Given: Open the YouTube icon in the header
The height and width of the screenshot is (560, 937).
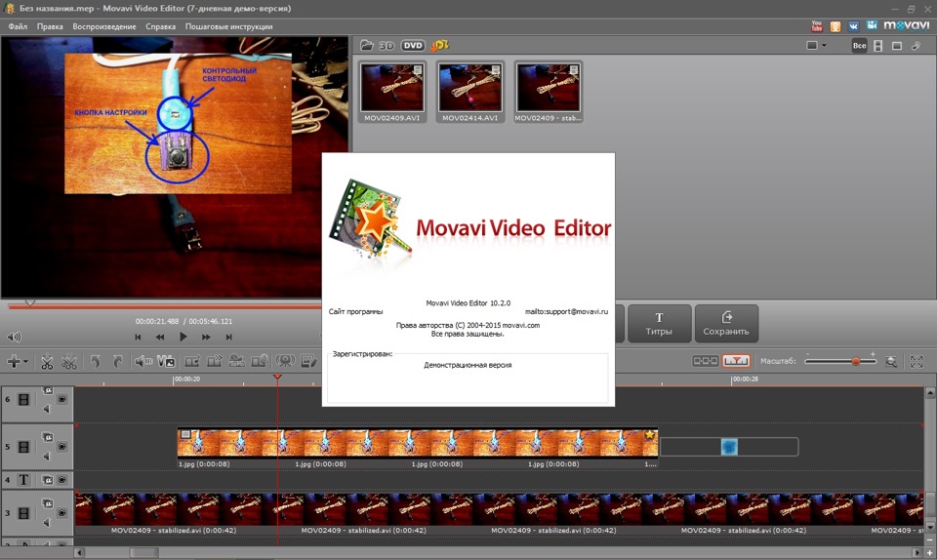Looking at the screenshot, I should [817, 25].
